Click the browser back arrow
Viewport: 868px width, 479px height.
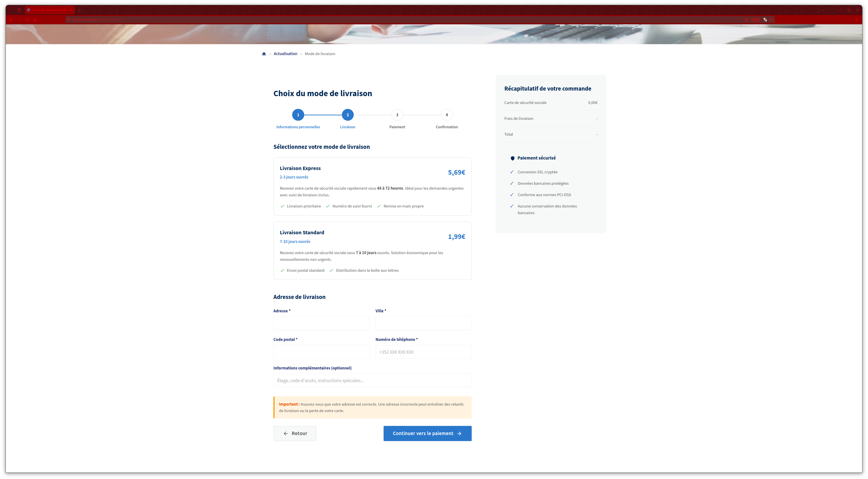coord(11,20)
